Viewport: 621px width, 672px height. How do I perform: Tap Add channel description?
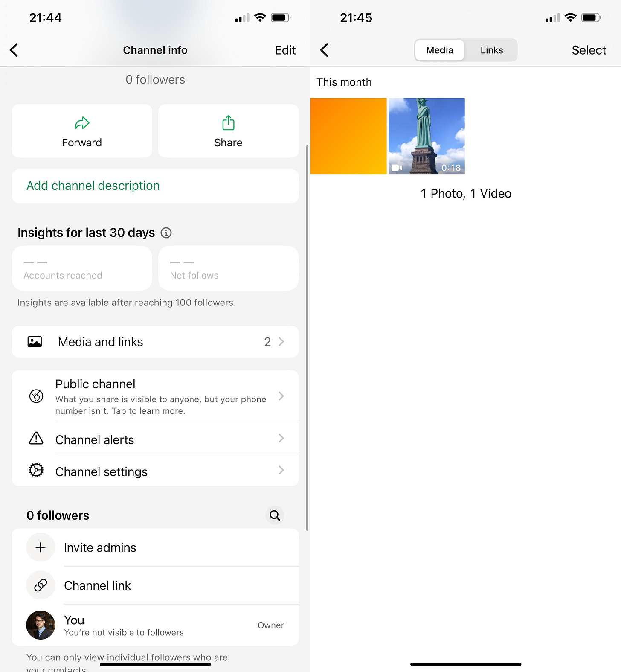click(x=155, y=186)
